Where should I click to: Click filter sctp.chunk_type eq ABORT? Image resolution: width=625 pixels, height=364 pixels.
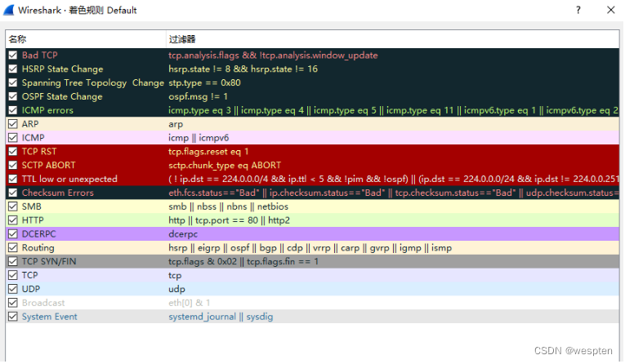click(x=225, y=165)
